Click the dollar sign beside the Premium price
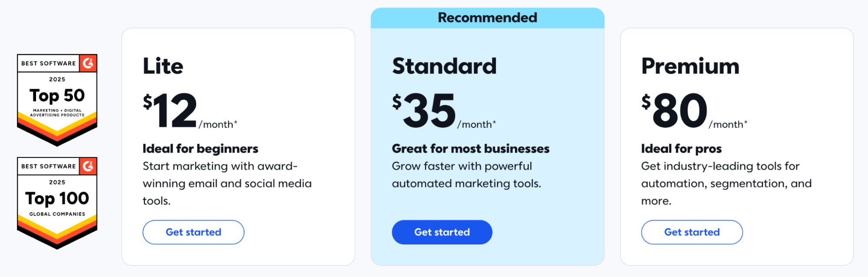The height and width of the screenshot is (277, 868). pyautogui.click(x=647, y=101)
